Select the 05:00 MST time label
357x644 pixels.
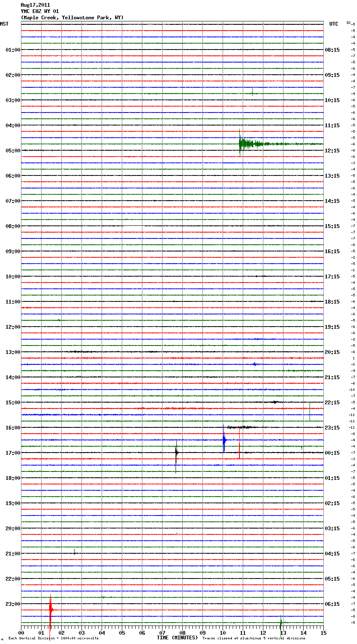pyautogui.click(x=13, y=151)
